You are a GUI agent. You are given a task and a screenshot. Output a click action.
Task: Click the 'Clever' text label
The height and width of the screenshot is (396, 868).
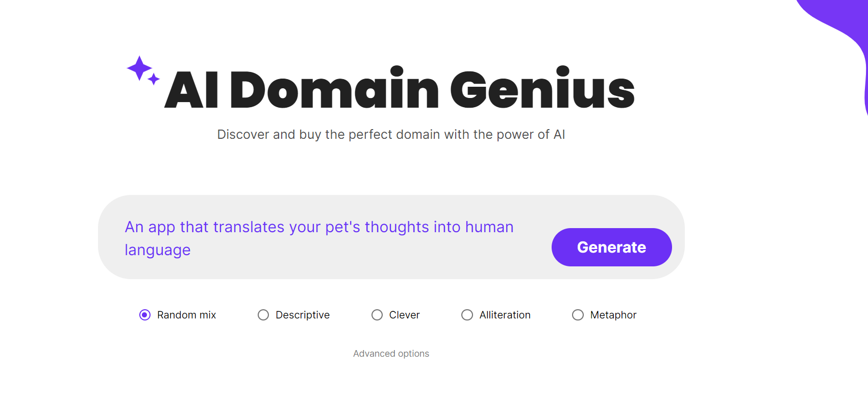(404, 315)
